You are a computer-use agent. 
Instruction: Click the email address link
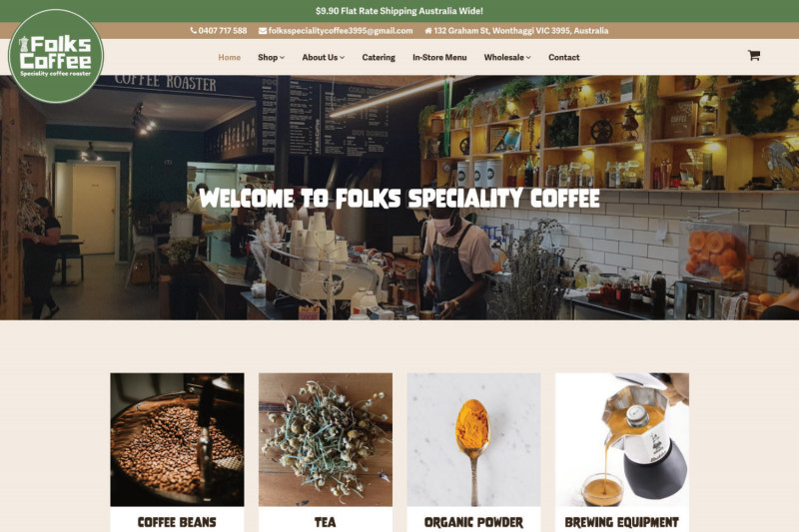point(341,31)
